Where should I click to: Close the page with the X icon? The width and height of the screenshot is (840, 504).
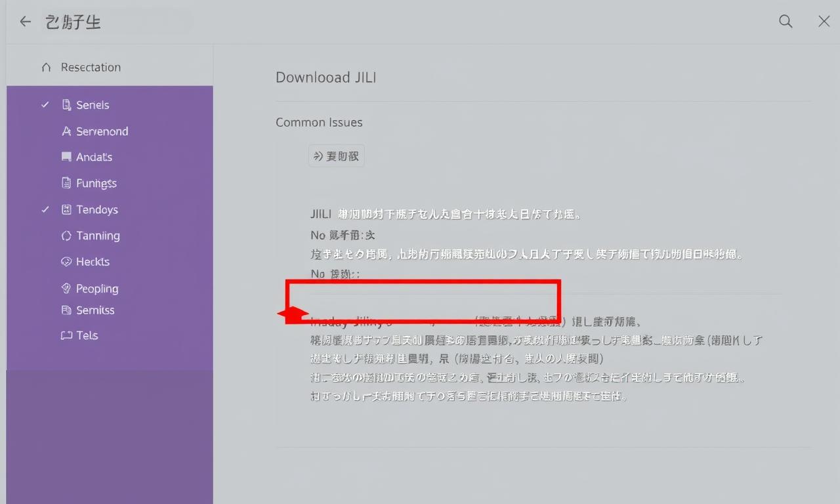[x=824, y=22]
